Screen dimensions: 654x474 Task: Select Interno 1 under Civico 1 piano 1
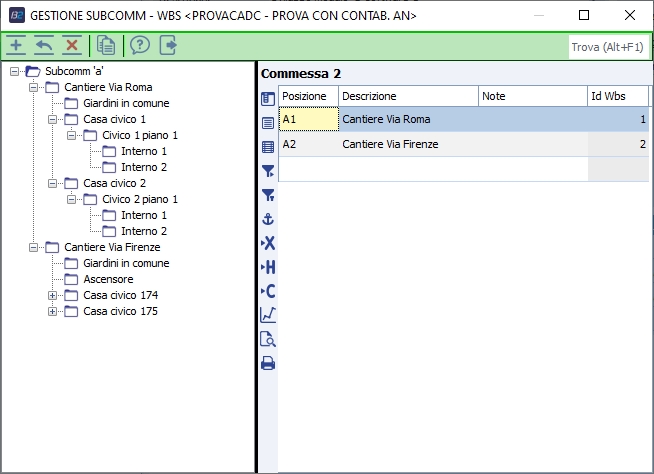tap(144, 151)
